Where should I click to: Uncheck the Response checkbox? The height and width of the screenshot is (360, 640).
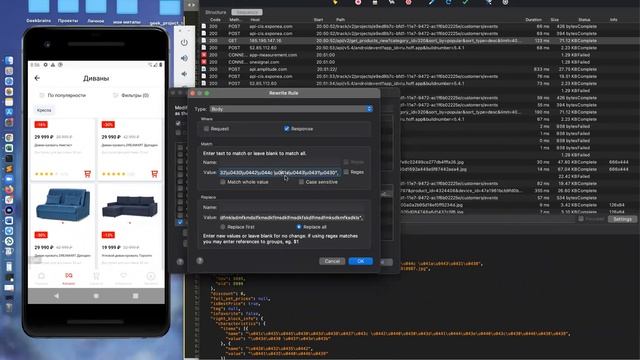click(x=287, y=129)
